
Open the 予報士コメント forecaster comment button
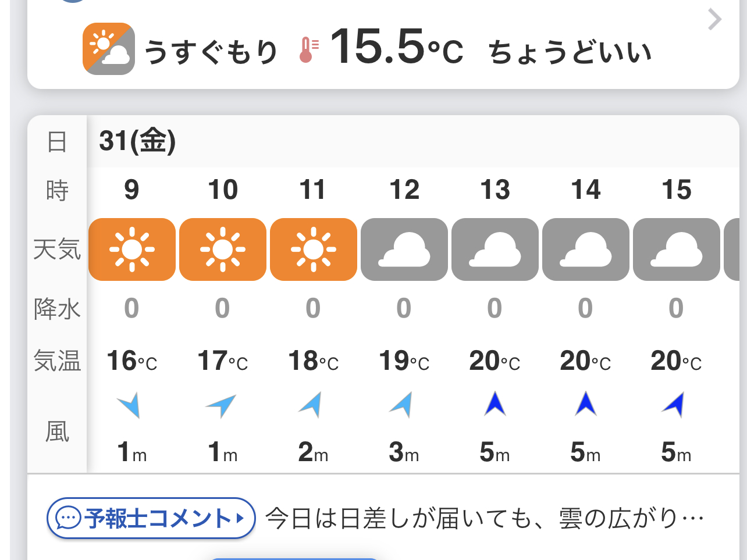[151, 518]
